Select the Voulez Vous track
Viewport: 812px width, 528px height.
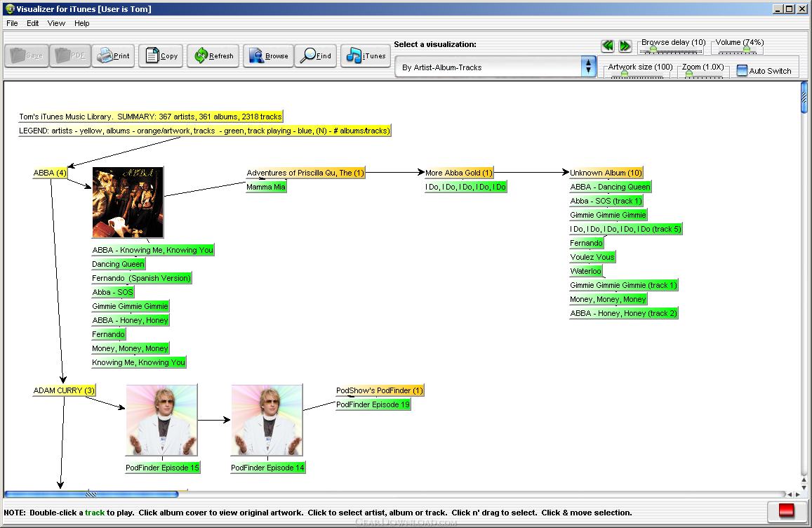point(592,256)
